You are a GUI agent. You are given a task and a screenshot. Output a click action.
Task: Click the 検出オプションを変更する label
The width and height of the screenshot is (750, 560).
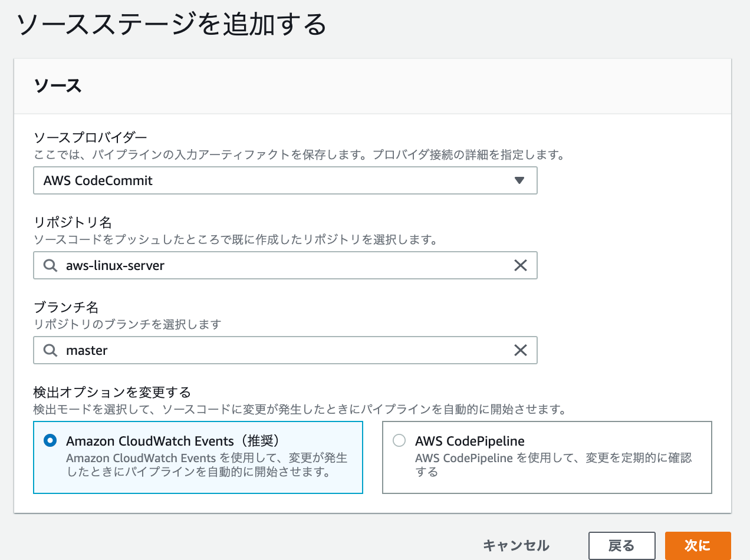[112, 392]
